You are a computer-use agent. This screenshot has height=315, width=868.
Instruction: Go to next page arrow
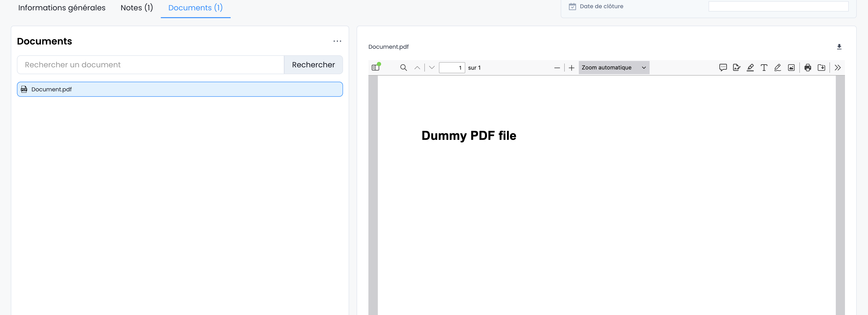click(x=432, y=68)
